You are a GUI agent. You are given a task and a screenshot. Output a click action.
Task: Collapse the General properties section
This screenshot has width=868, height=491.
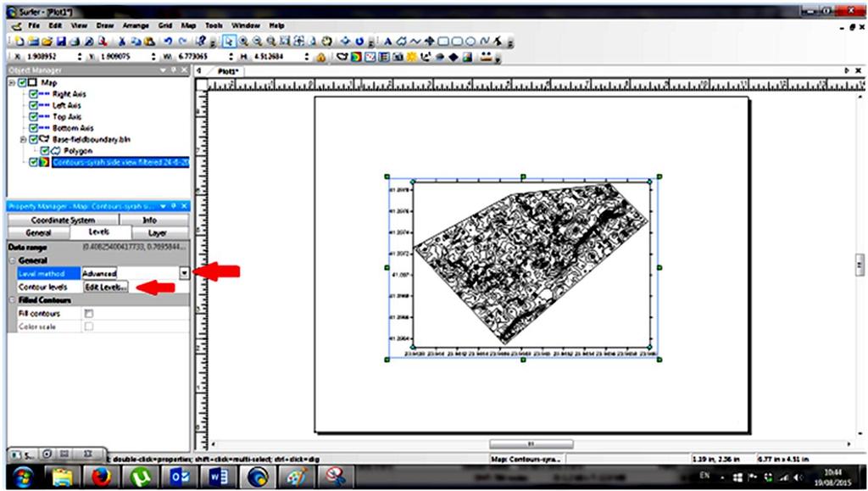coord(12,260)
